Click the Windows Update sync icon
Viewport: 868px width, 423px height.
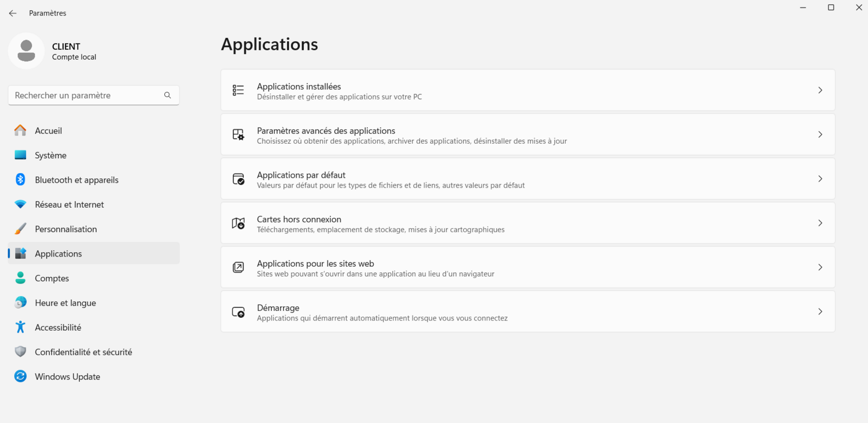pos(21,376)
